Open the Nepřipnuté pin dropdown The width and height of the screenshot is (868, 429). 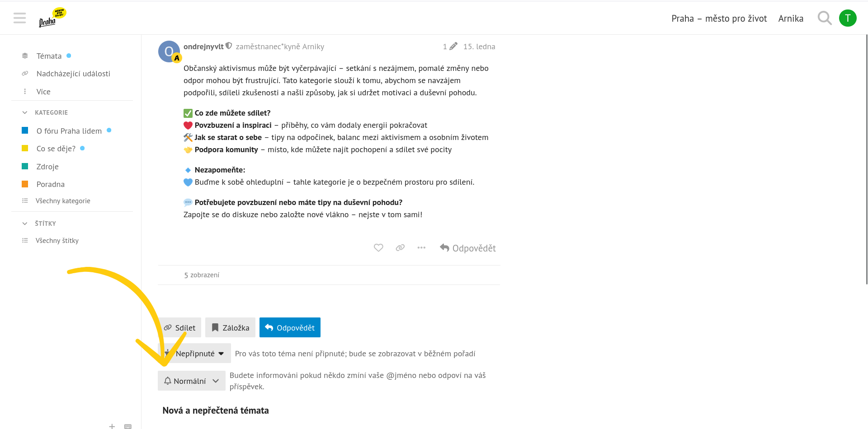pyautogui.click(x=195, y=354)
